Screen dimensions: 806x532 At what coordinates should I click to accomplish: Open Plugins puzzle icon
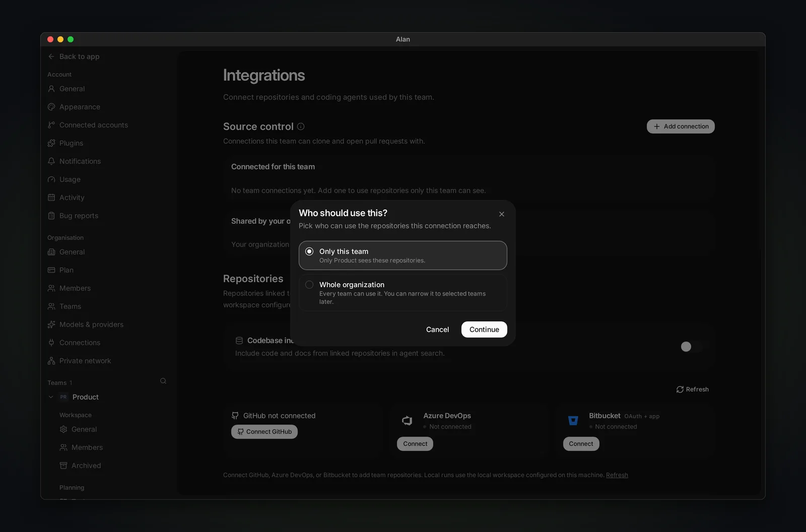pos(51,143)
